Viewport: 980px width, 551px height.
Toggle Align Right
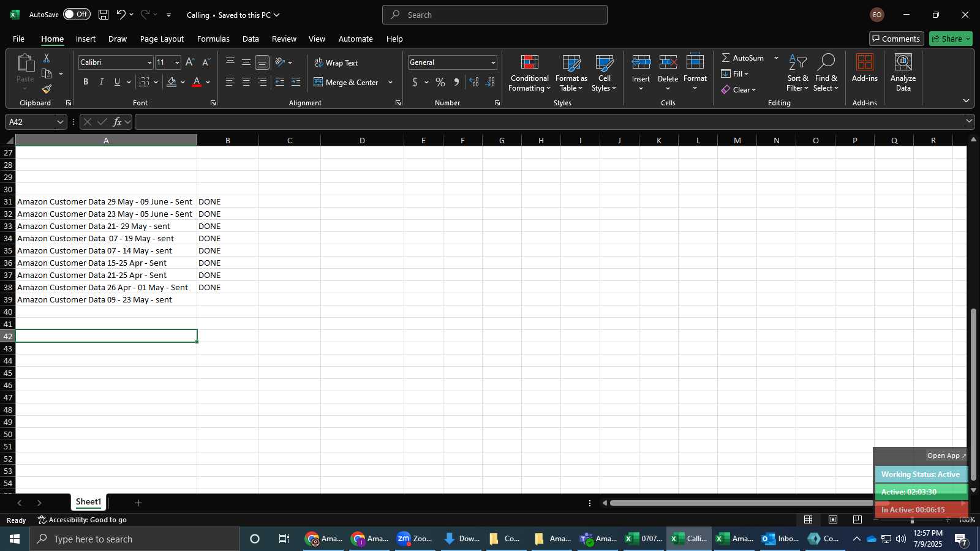[x=262, y=82]
